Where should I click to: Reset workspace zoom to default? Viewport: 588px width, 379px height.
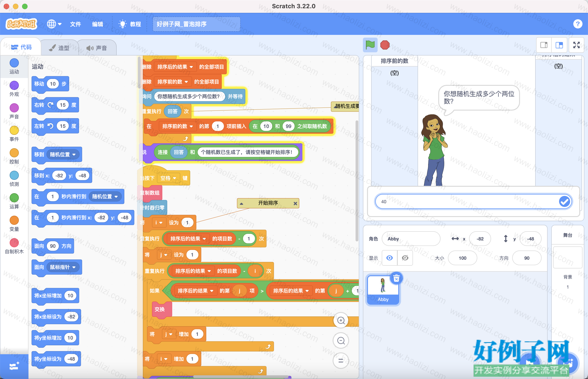[341, 361]
